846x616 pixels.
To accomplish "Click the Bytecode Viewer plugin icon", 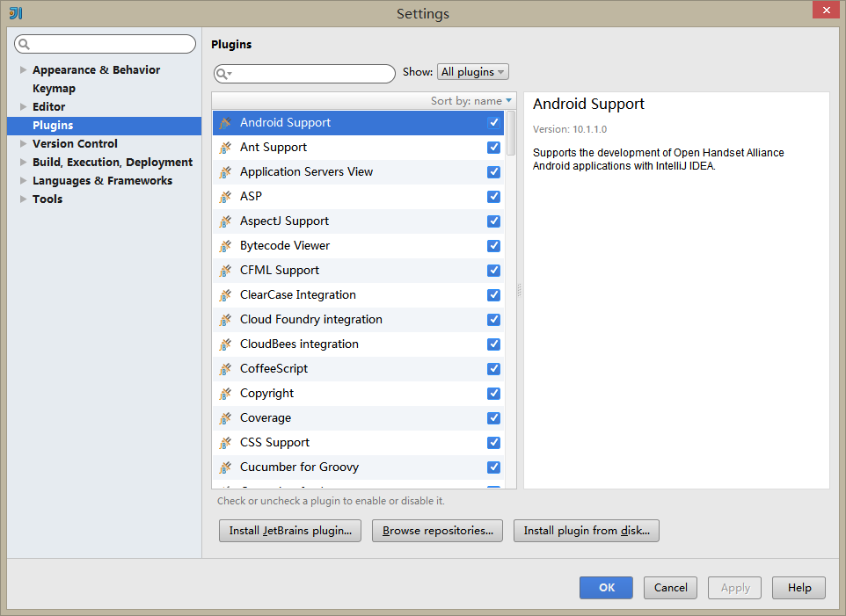I will [x=225, y=246].
